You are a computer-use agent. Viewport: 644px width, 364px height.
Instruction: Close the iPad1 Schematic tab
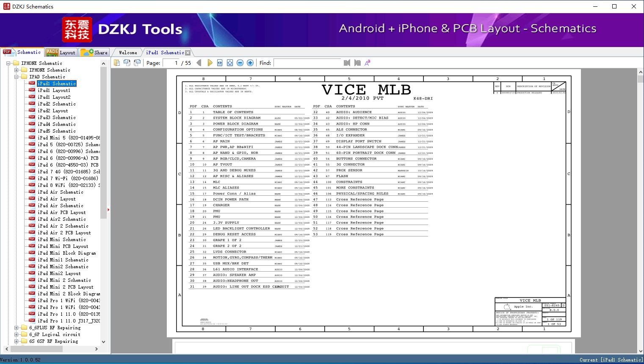pos(188,53)
